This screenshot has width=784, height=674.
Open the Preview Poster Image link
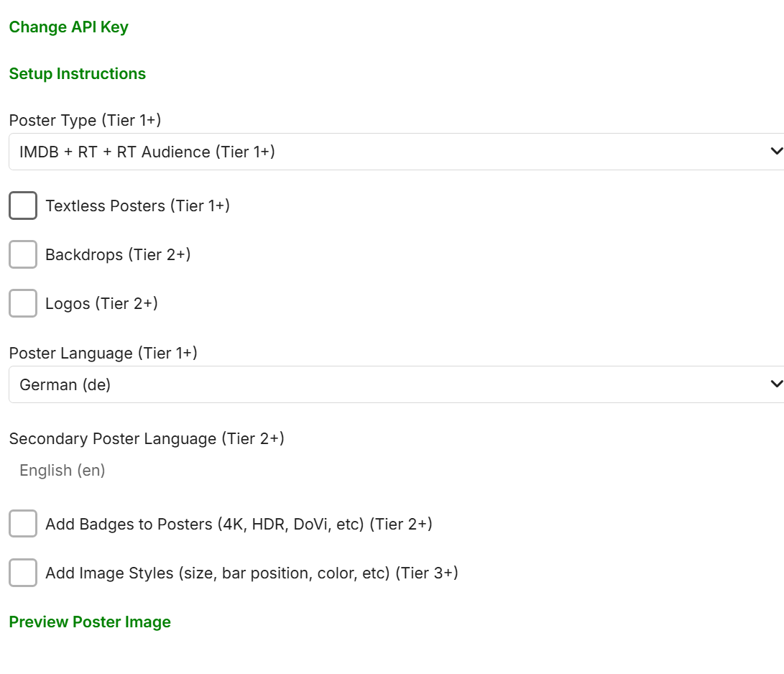(x=90, y=622)
